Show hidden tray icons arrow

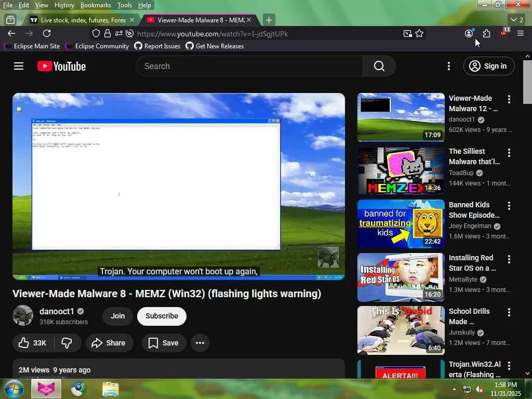click(454, 389)
